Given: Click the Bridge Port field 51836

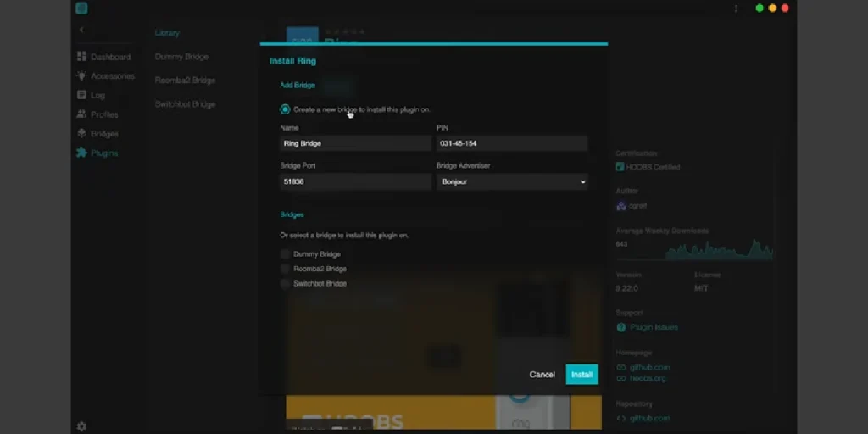Looking at the screenshot, I should tap(355, 181).
